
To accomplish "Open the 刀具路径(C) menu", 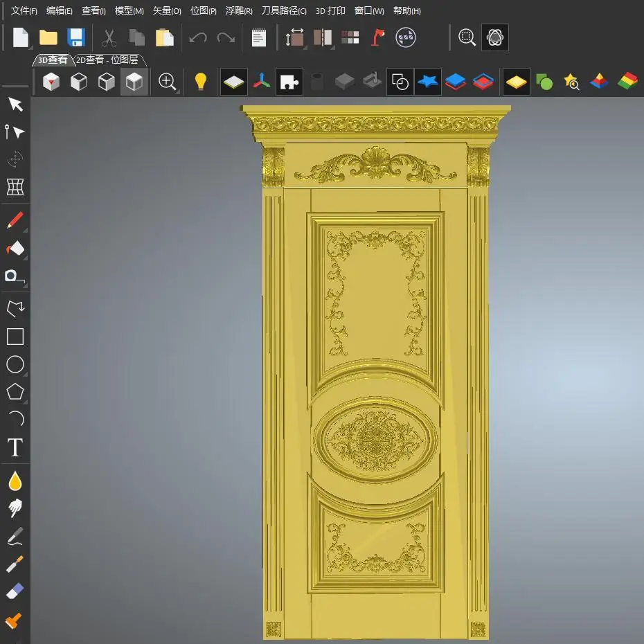I will (x=284, y=10).
